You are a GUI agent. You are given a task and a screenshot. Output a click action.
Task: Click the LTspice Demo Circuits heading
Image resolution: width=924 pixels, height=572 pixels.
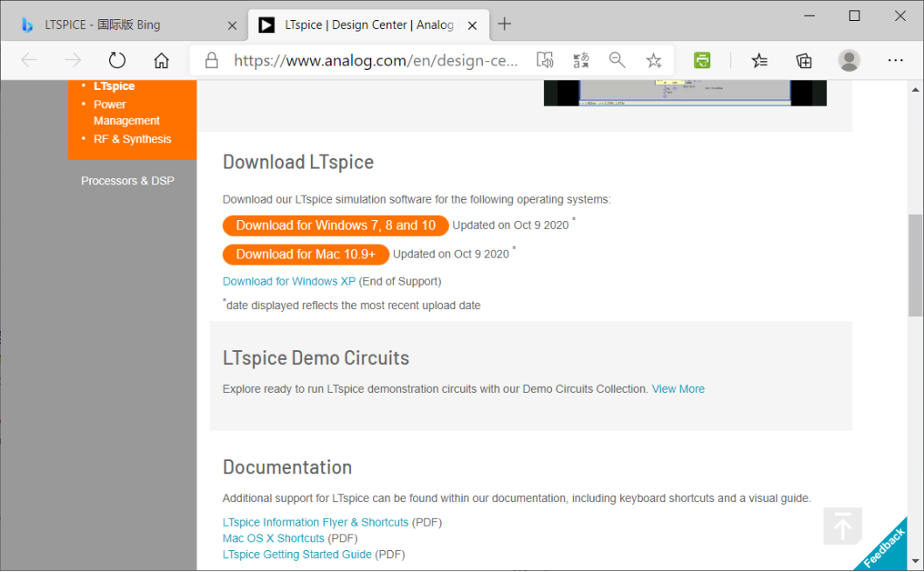(316, 358)
